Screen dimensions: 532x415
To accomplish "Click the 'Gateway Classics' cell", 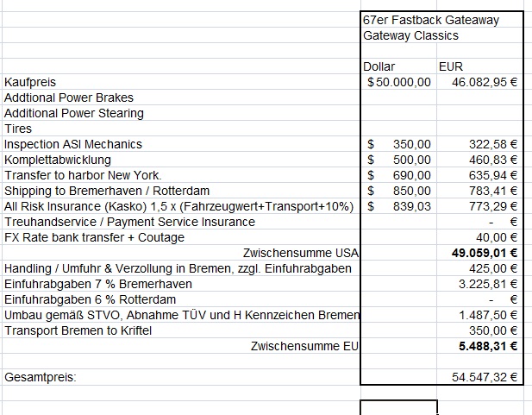I will click(411, 35).
